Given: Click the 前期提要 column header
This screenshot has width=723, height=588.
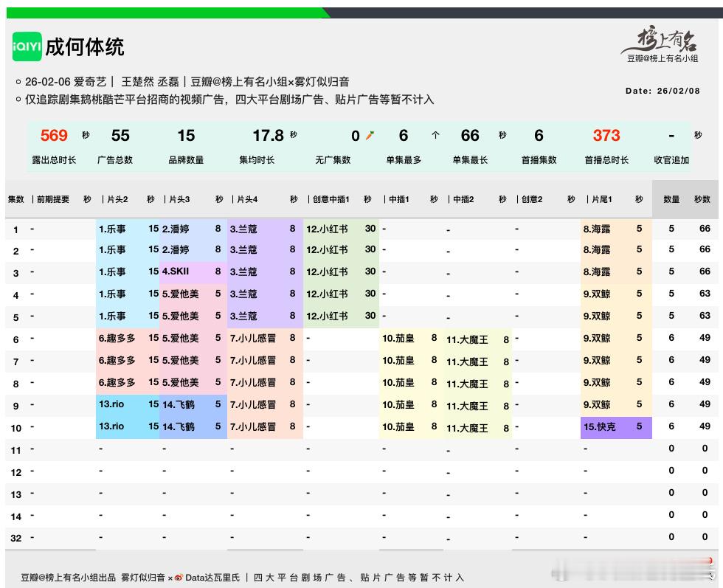Looking at the screenshot, I should (x=53, y=199).
